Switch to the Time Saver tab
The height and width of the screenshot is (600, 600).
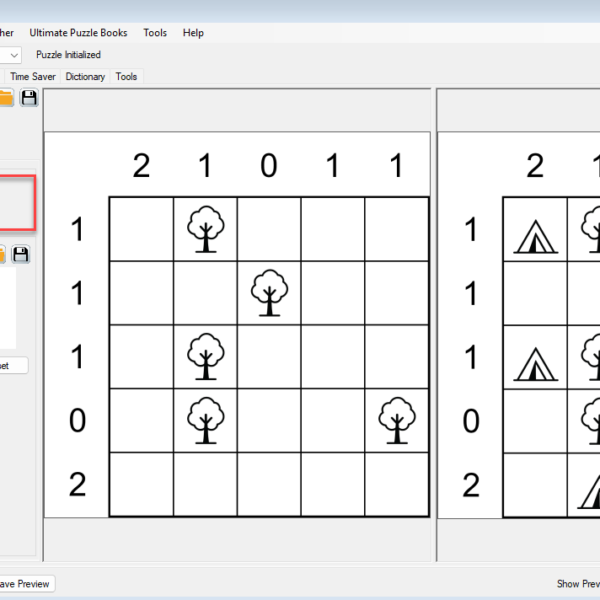[x=33, y=77]
